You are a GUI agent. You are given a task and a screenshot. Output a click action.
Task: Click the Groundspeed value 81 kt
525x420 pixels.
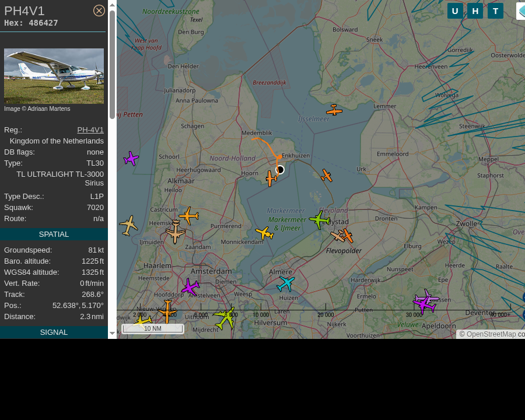coord(96,250)
